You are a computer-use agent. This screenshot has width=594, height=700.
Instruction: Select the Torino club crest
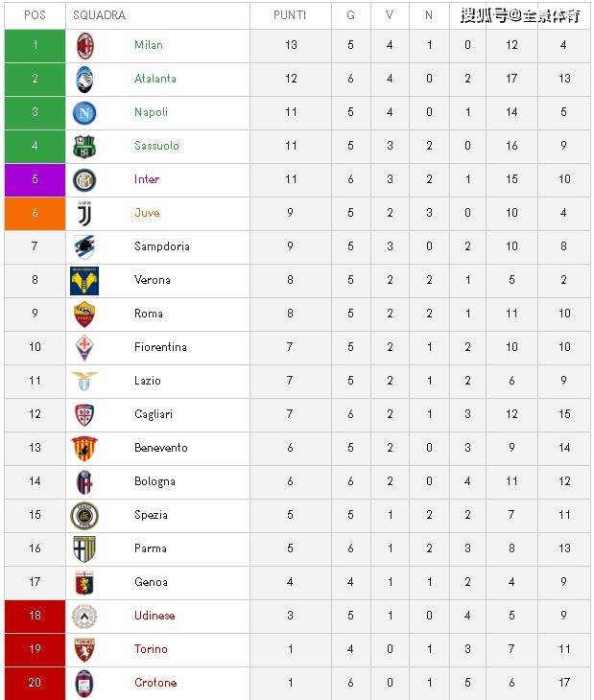tap(84, 649)
